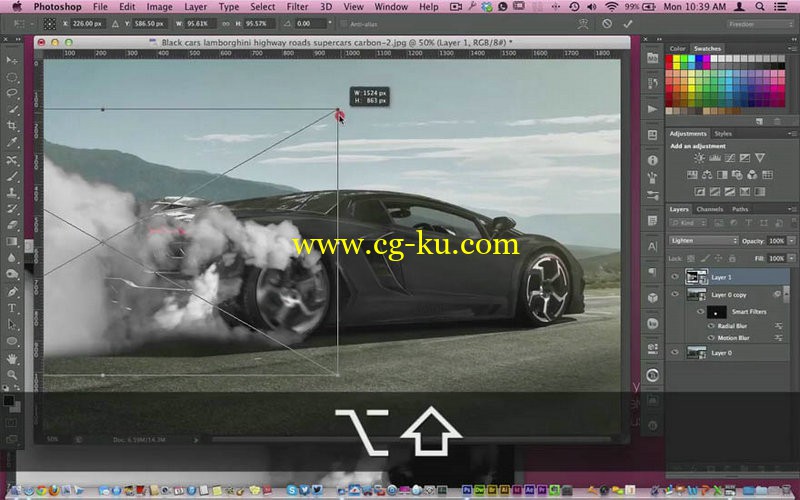Add a Color Balance adjustment
800x500 pixels.
click(x=707, y=175)
